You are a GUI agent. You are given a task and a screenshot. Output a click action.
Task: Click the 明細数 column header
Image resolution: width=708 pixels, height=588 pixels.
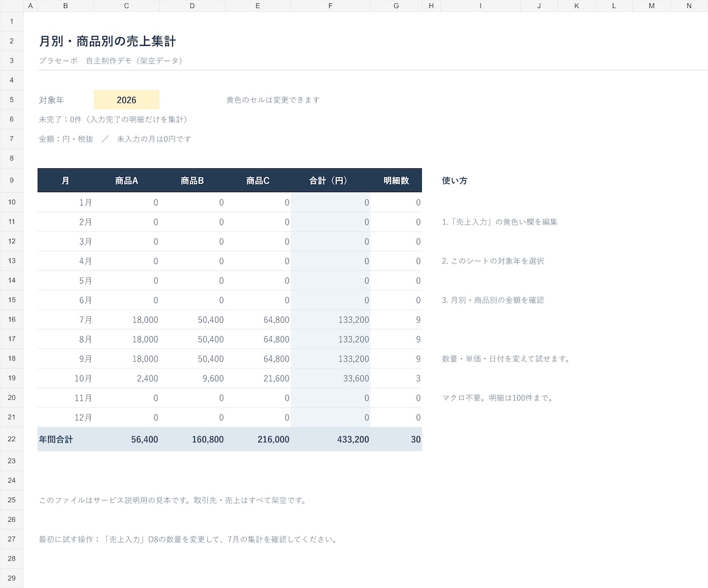coord(396,181)
